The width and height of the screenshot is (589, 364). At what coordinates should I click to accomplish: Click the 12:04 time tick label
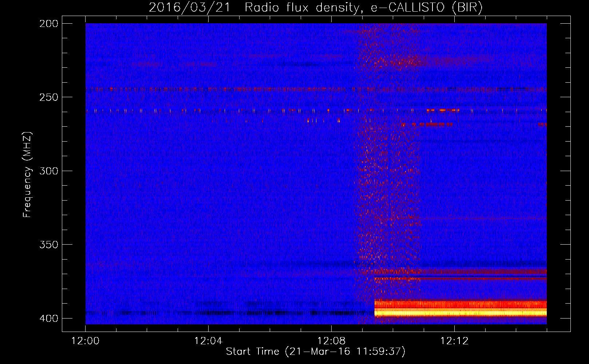[x=208, y=341]
